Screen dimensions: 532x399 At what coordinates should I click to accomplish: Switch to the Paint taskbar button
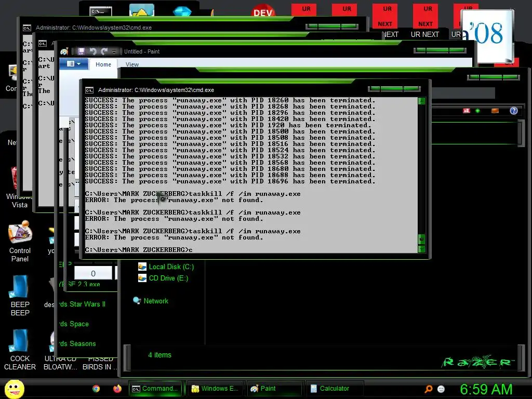point(274,389)
